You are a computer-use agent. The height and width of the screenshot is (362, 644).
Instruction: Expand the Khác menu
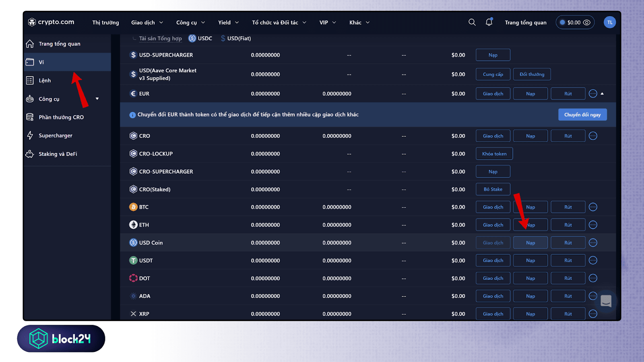[x=359, y=23]
